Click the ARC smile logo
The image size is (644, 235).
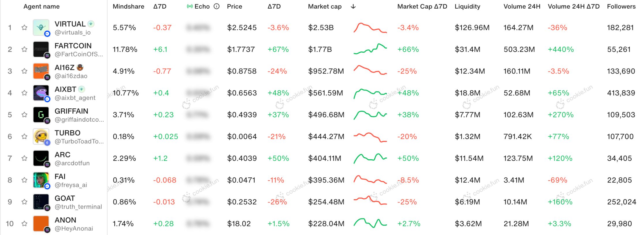[41, 158]
